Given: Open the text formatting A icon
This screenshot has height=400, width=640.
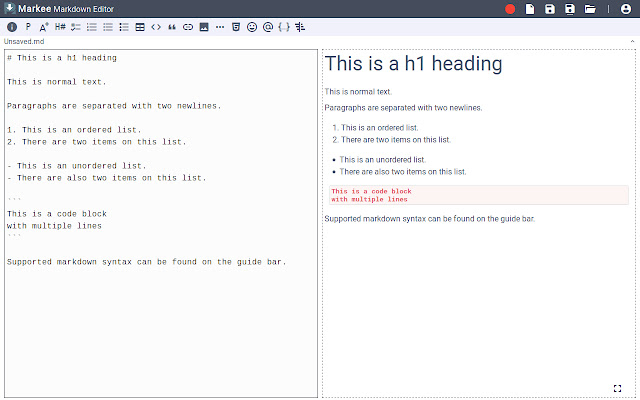Looking at the screenshot, I should [44, 27].
